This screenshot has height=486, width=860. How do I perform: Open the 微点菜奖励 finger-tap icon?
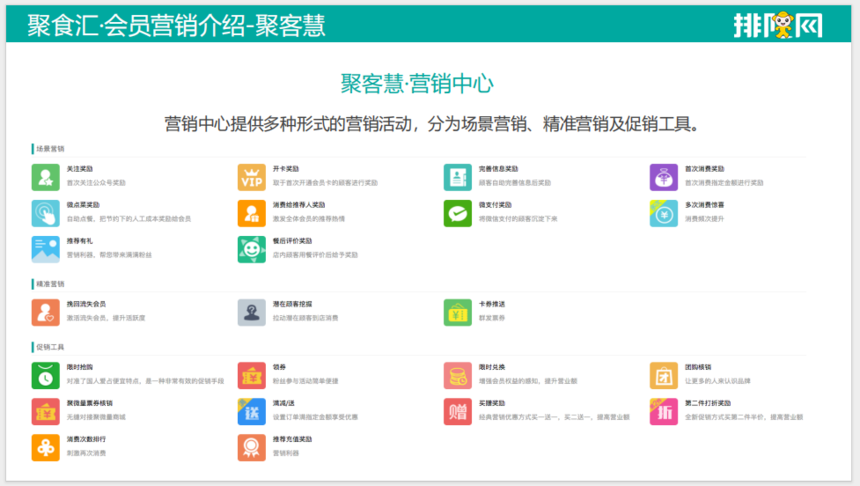click(x=46, y=213)
